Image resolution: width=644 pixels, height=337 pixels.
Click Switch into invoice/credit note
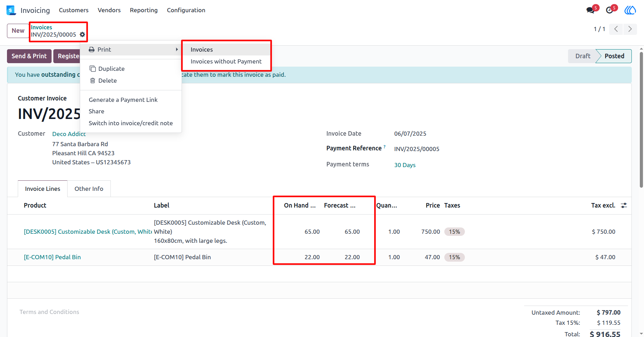[x=131, y=123]
